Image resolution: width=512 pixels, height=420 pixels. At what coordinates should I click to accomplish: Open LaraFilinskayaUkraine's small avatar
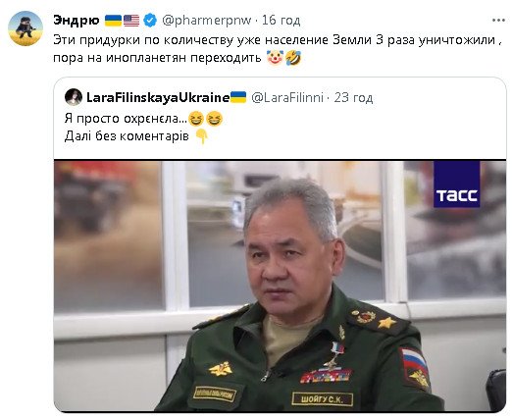(74, 97)
